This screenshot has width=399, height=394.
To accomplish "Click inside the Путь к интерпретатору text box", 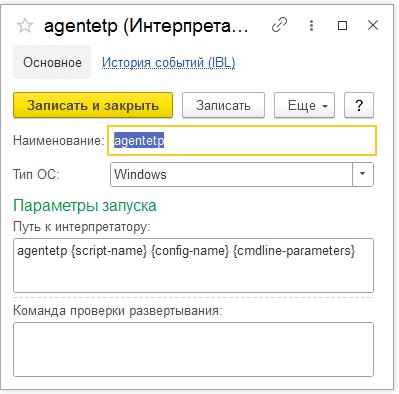I will tap(193, 265).
